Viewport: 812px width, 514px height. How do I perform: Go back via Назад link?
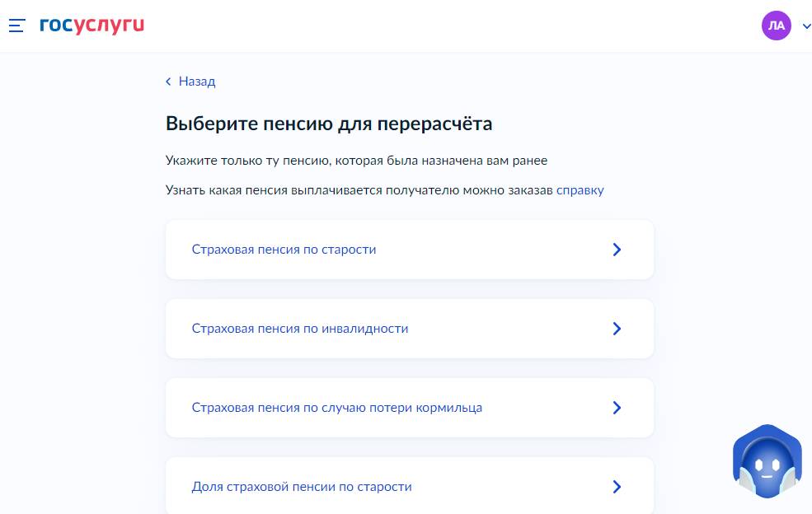pyautogui.click(x=197, y=82)
